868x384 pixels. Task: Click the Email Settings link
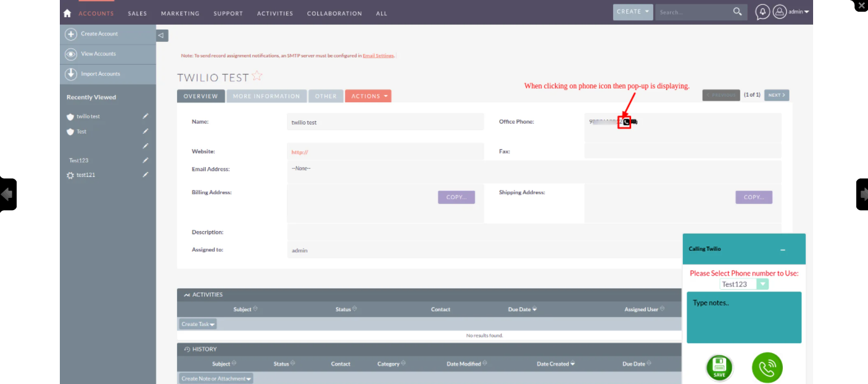pyautogui.click(x=378, y=55)
